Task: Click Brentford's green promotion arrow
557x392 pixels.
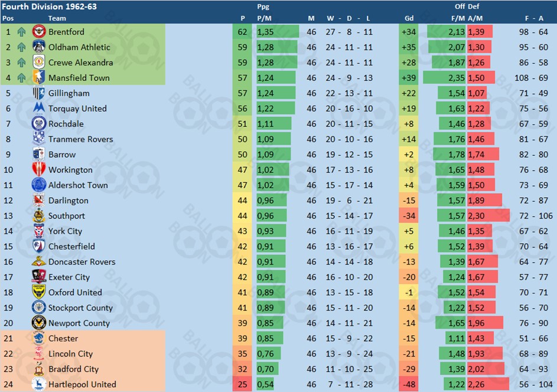Action: 22,32
